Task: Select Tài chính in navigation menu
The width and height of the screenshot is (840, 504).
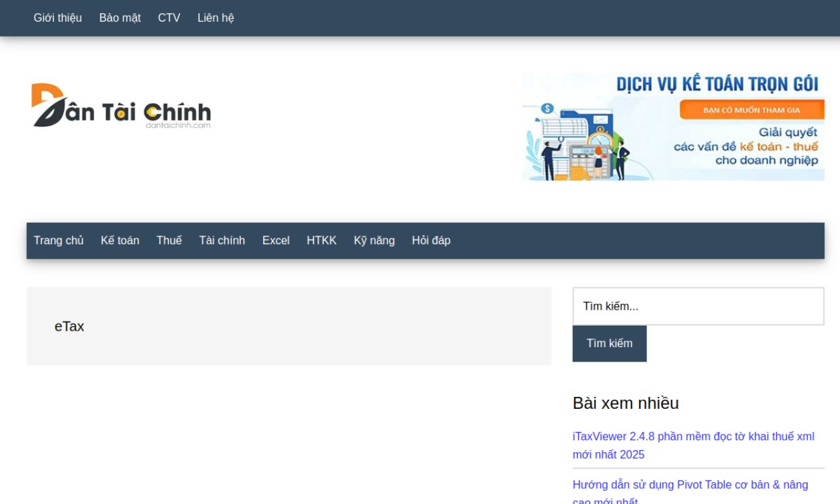Action: (x=222, y=240)
